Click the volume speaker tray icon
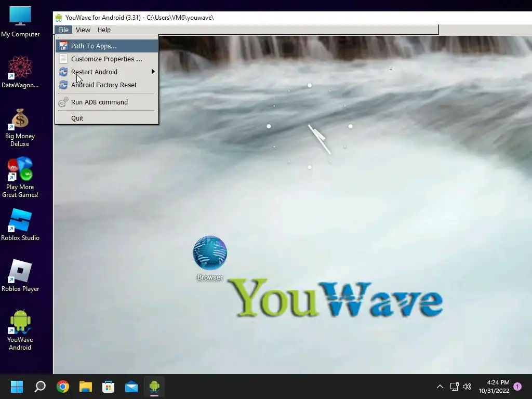The height and width of the screenshot is (399, 532). 467,387
